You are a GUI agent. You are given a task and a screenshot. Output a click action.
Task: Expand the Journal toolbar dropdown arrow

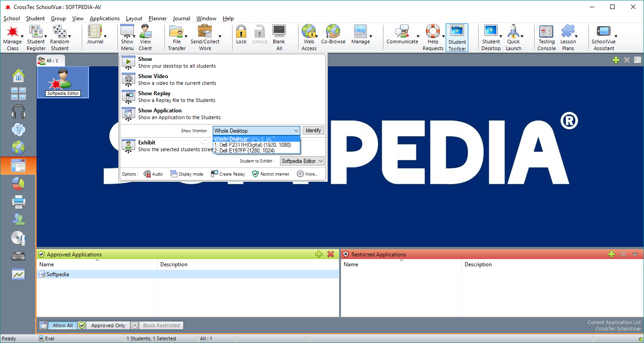tap(105, 37)
